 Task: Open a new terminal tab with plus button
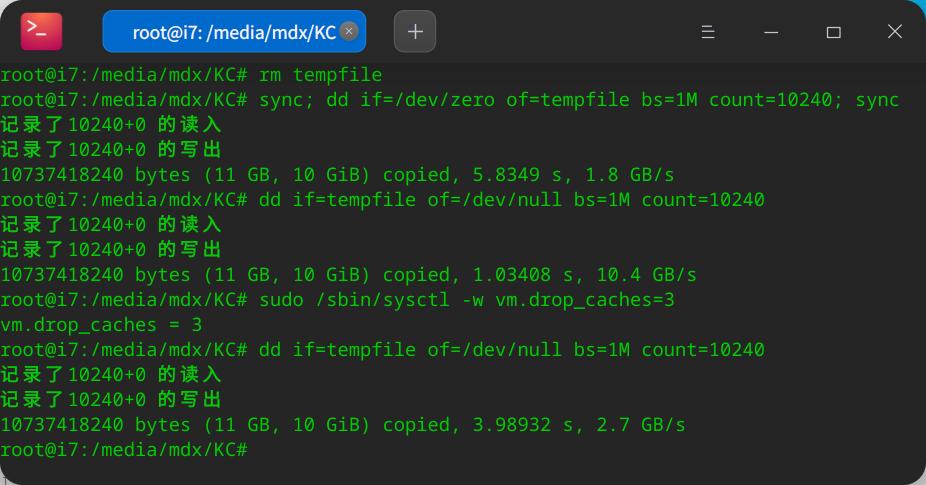click(415, 31)
